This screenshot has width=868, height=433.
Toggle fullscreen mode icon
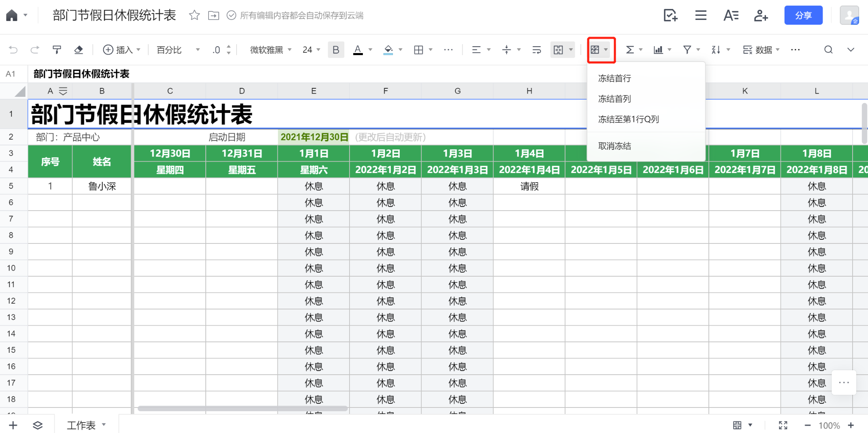783,425
